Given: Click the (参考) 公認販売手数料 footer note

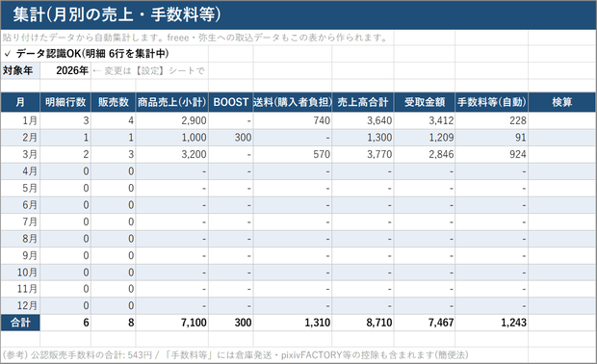Looking at the screenshot, I should 235,355.
